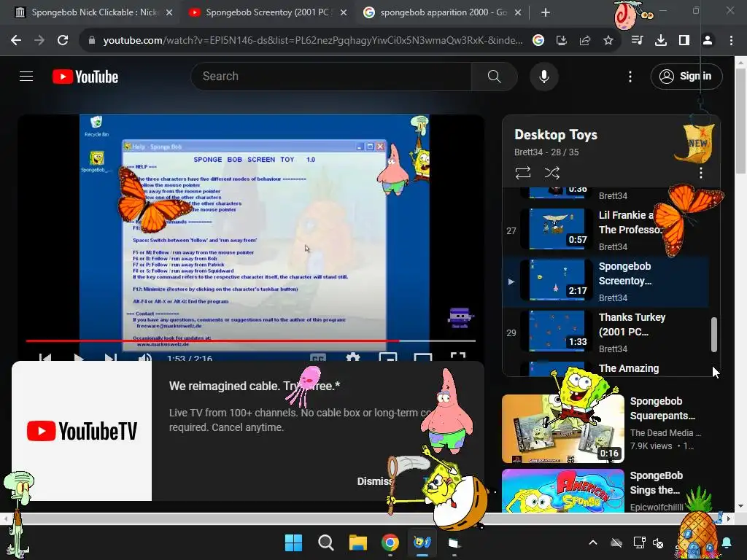Open the Desktop Toys playlist options menu
This screenshot has width=747, height=560.
coord(701,173)
